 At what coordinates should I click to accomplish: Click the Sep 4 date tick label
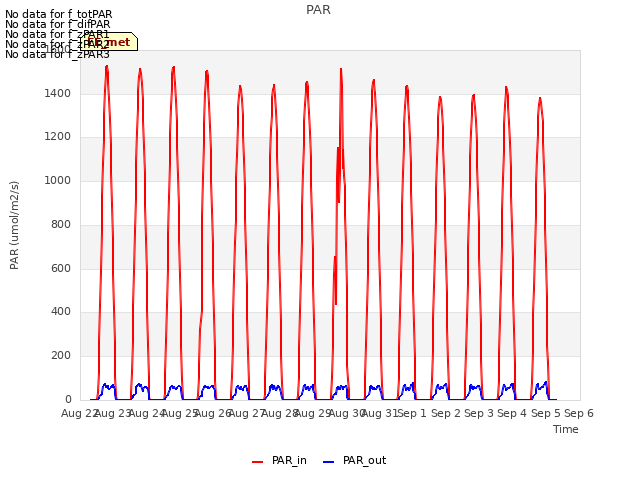point(512,413)
